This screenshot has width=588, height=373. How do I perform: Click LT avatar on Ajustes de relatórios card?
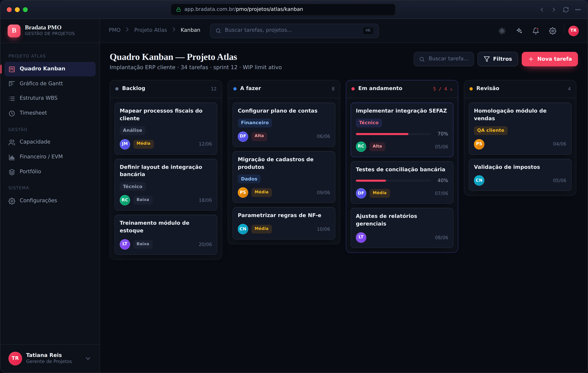(x=361, y=237)
